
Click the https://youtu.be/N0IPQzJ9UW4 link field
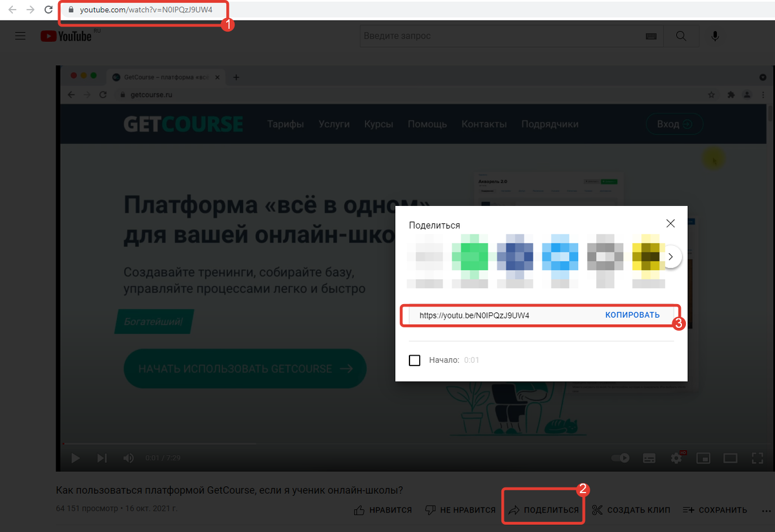[474, 315]
